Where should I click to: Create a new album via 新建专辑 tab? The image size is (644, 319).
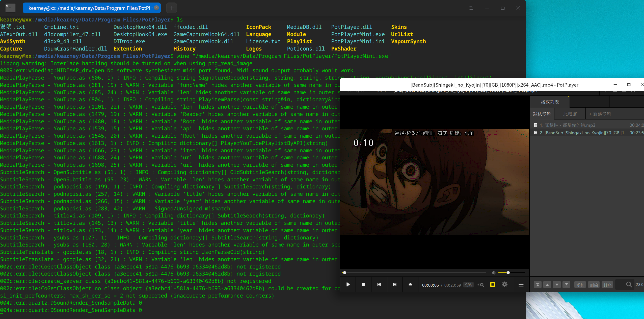point(600,114)
